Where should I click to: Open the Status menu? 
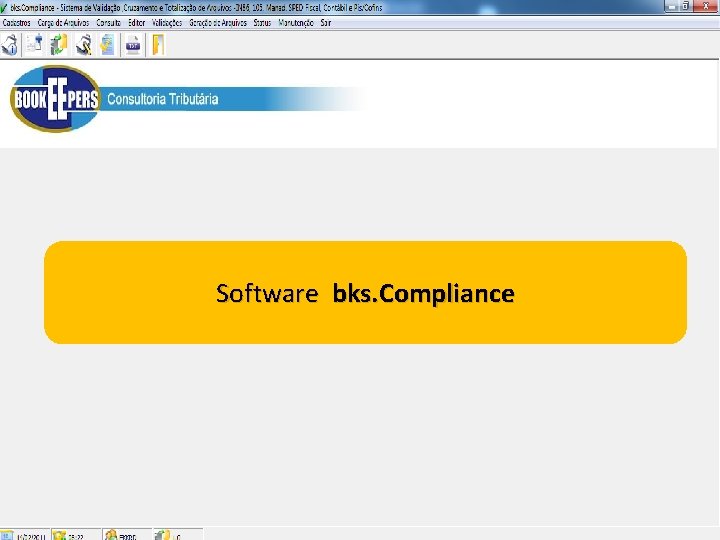[262, 22]
